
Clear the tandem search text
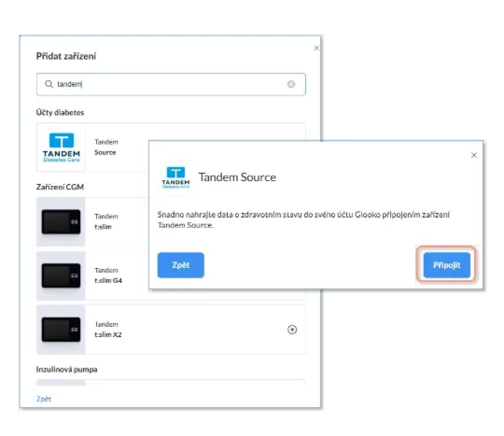[291, 84]
